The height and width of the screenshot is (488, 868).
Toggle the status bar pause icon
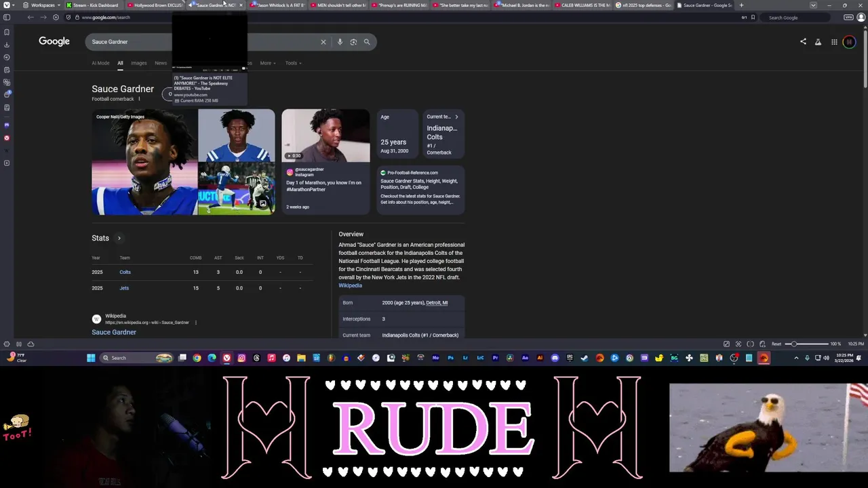19,344
